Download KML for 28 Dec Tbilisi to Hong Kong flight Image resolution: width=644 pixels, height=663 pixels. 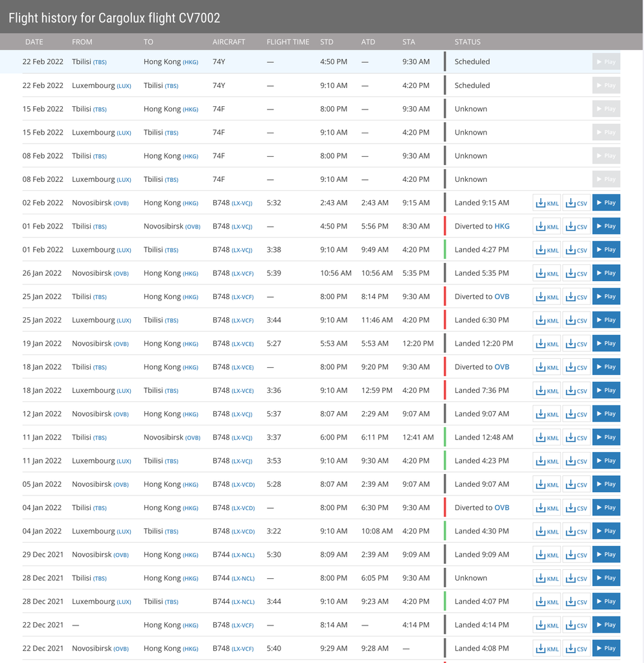[x=547, y=578]
